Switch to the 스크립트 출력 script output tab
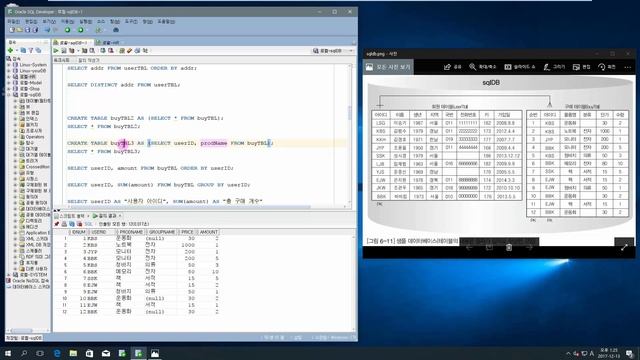The image size is (640, 360). click(70, 216)
